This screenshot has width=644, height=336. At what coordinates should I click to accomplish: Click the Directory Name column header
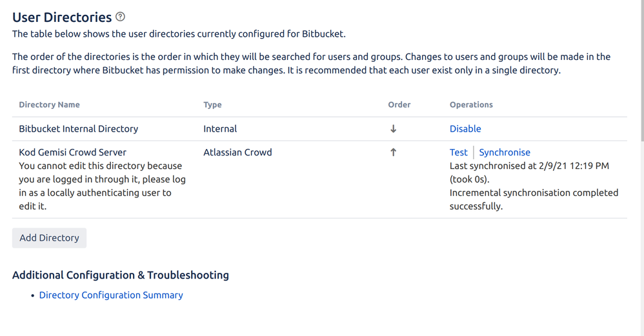pyautogui.click(x=49, y=104)
